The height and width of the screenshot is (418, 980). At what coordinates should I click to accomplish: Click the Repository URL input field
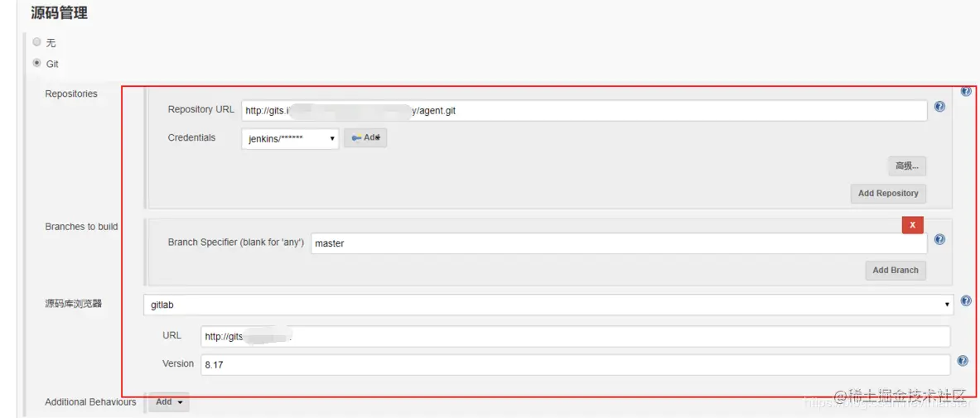click(584, 111)
